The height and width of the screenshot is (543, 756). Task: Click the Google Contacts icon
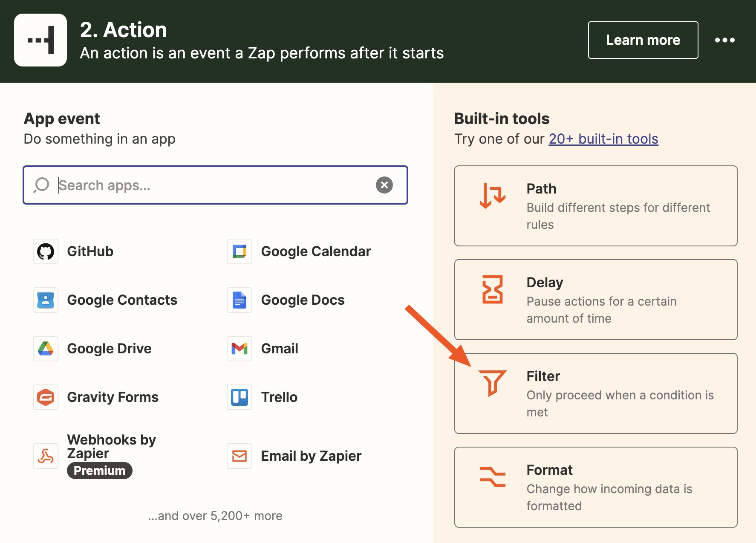tap(46, 300)
